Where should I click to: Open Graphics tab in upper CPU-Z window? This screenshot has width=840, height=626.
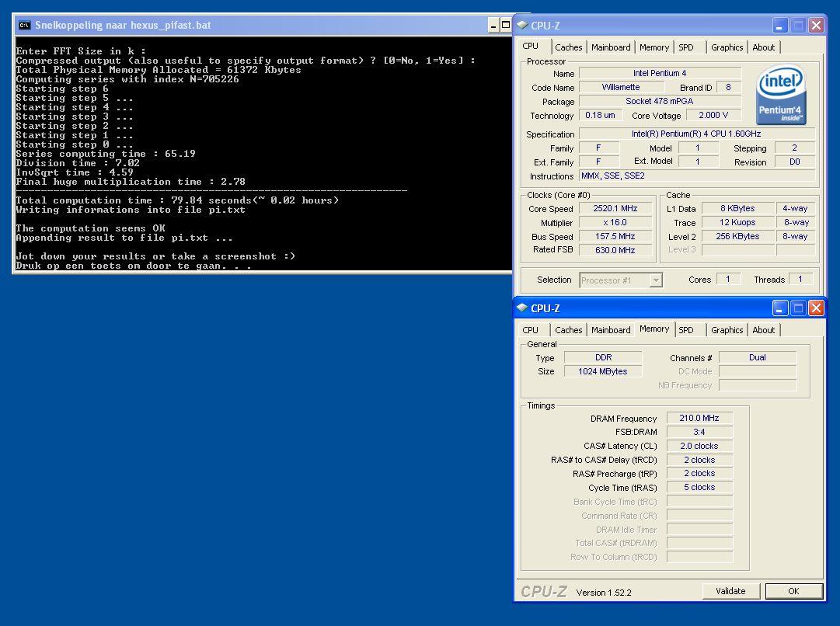tap(727, 47)
